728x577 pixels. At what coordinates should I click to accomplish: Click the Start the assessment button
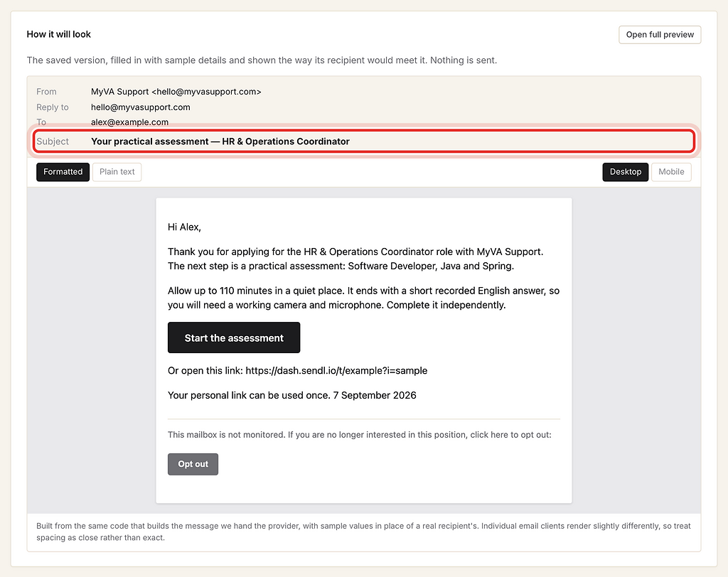[234, 338]
